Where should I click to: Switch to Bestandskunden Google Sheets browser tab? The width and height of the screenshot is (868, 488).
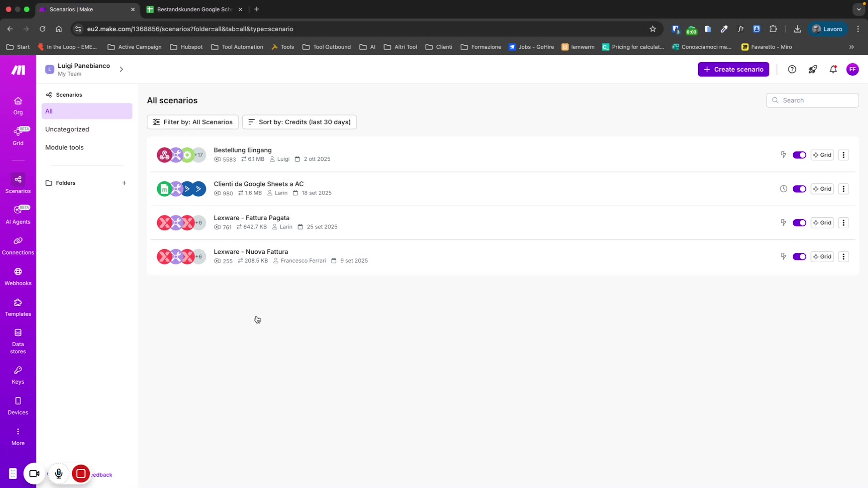click(x=194, y=9)
